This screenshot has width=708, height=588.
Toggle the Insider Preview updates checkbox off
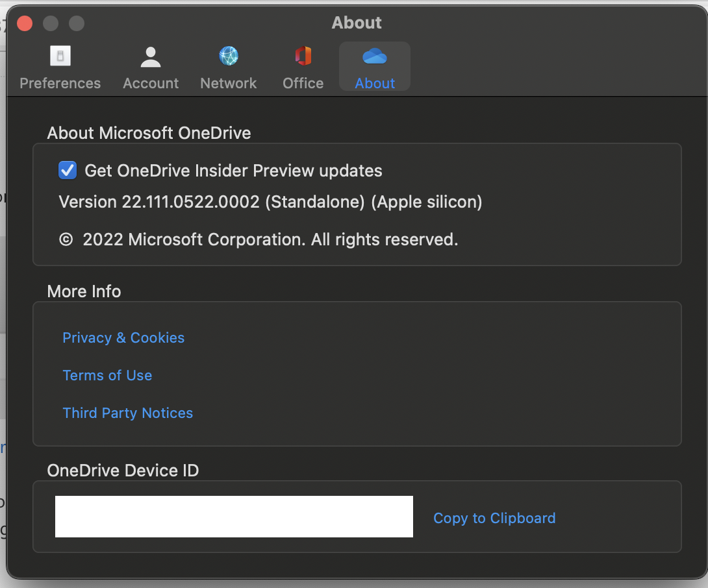click(x=68, y=170)
